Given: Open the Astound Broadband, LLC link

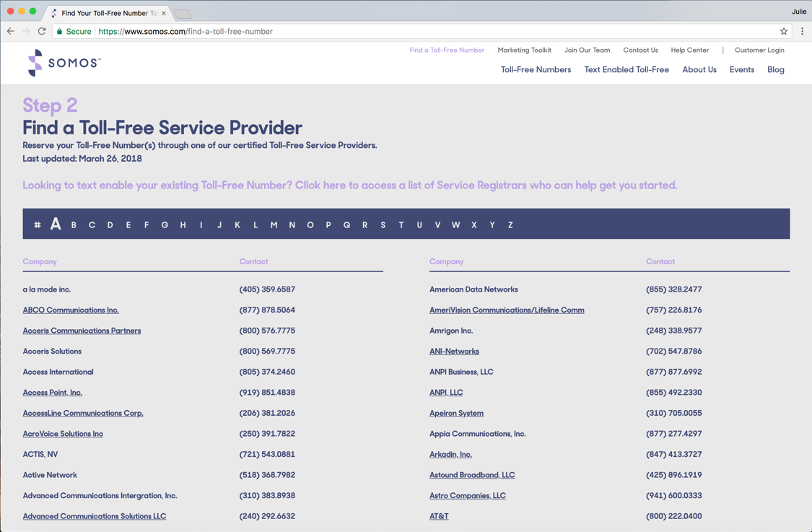Looking at the screenshot, I should (x=472, y=475).
